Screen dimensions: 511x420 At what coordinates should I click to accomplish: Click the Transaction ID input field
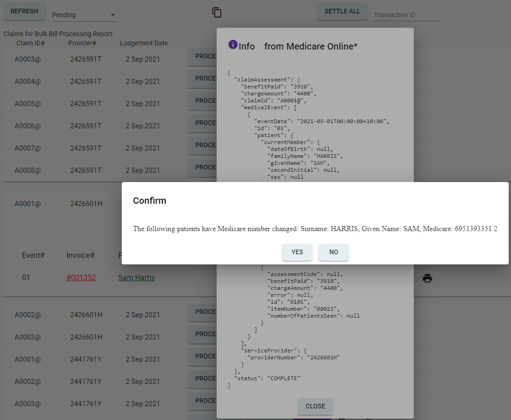406,15
